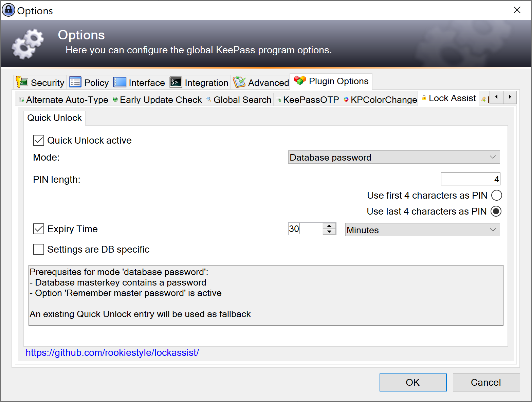Screen dimensions: 532x402
Task: Open the Alternate Auto-Type plugin tab
Action: click(63, 99)
